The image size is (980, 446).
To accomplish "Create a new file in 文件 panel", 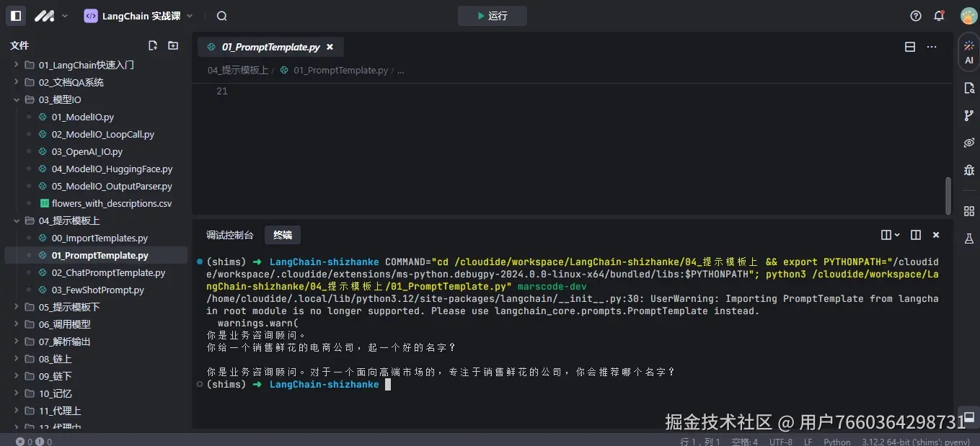I will point(153,45).
